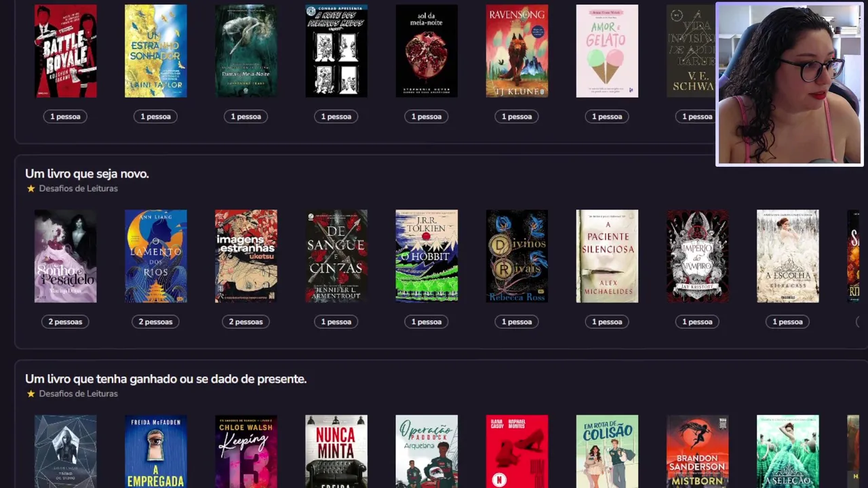Open the De Sangue e Cinzas cover
Viewport: 868px width, 488px height.
point(336,256)
